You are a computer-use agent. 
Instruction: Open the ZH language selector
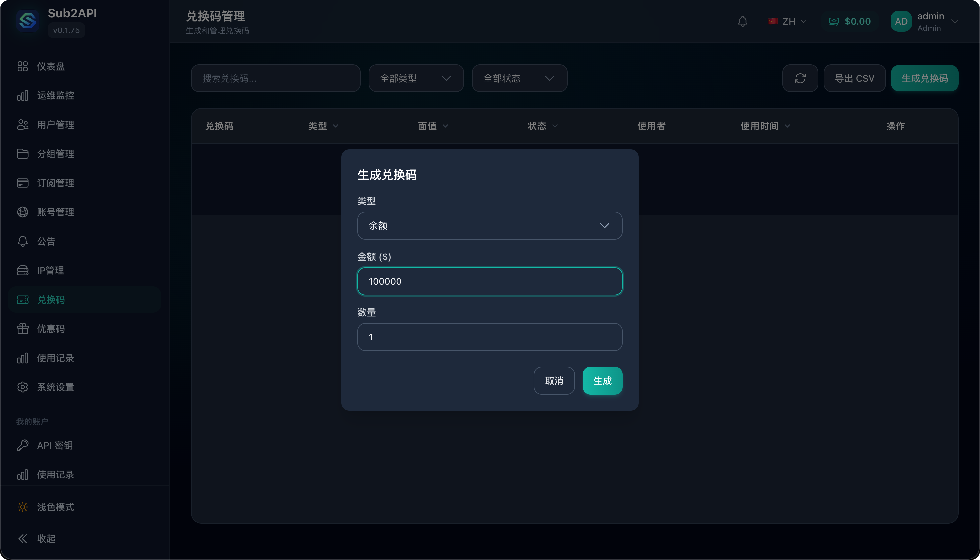(788, 21)
